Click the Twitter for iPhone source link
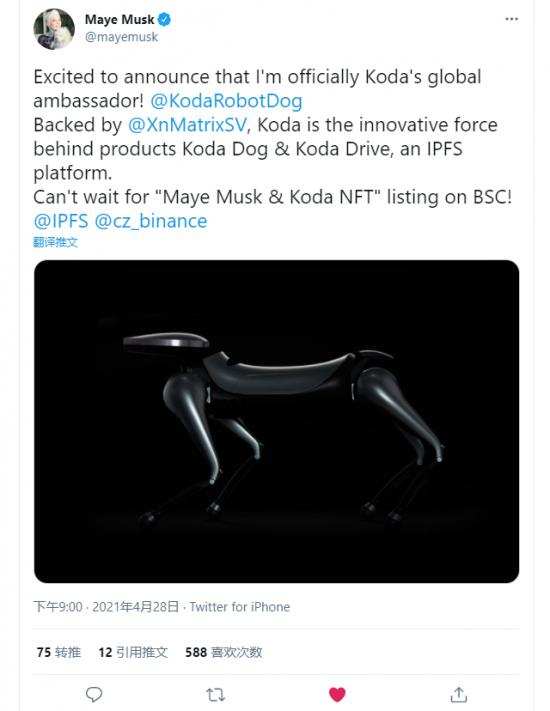The image size is (550, 711). point(239,607)
